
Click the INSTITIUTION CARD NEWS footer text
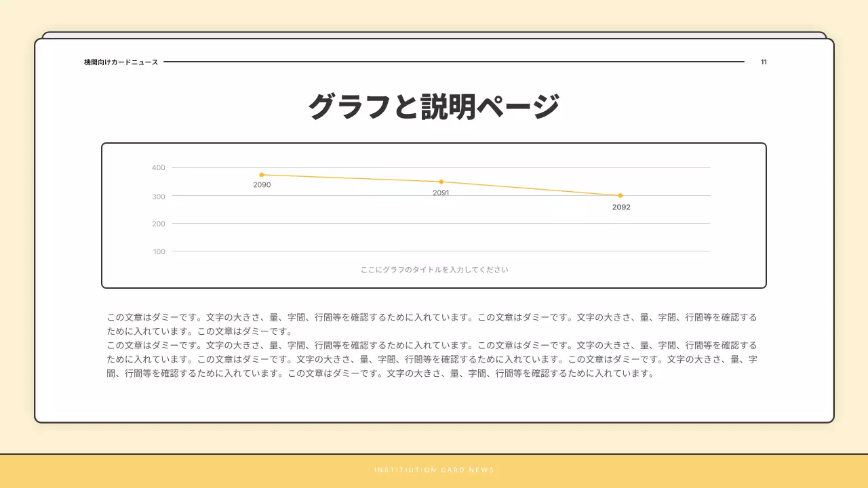tap(433, 469)
